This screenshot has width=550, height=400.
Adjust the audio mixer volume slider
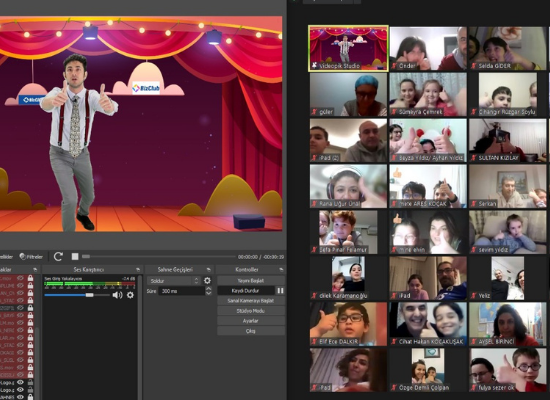coord(77,295)
